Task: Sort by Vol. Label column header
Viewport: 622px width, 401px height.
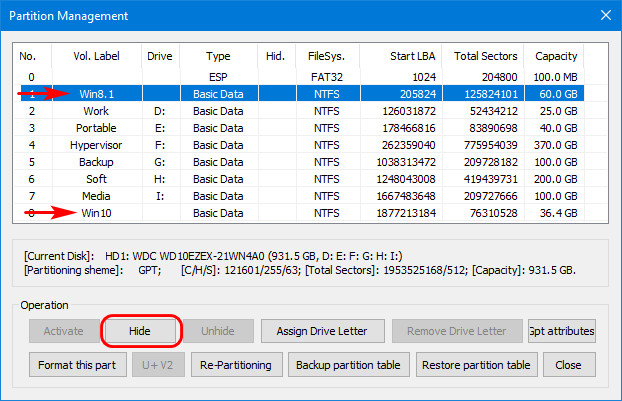Action: tap(96, 56)
